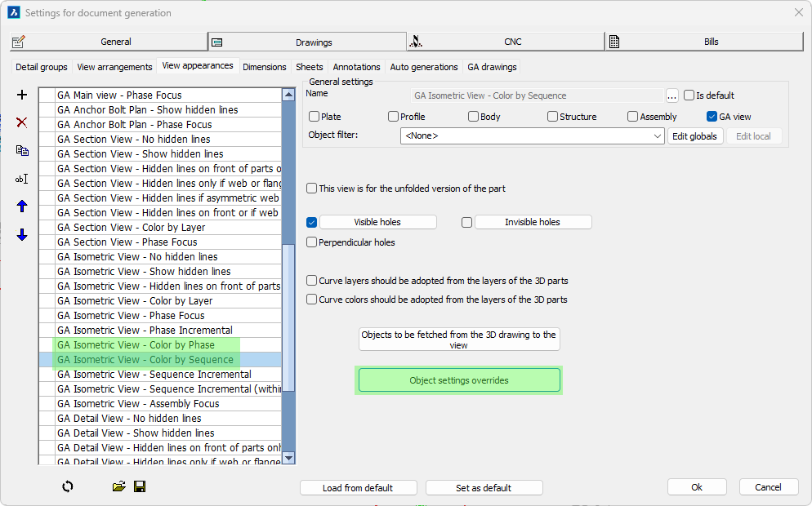Image resolution: width=812 pixels, height=506 pixels.
Task: Move selected item up with blue arrow
Action: [x=22, y=206]
